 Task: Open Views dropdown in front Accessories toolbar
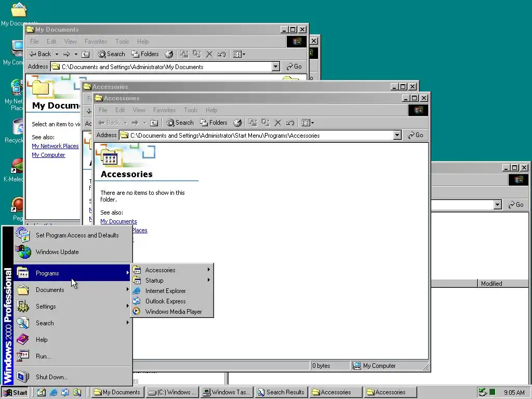(308, 123)
